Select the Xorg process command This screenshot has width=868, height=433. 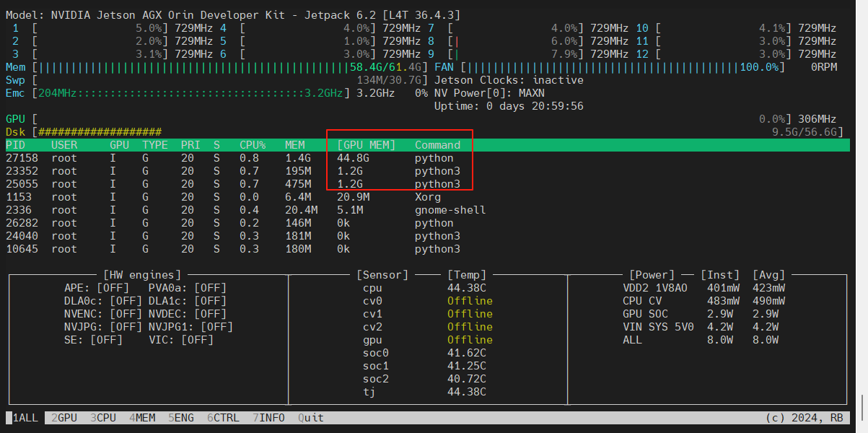427,197
